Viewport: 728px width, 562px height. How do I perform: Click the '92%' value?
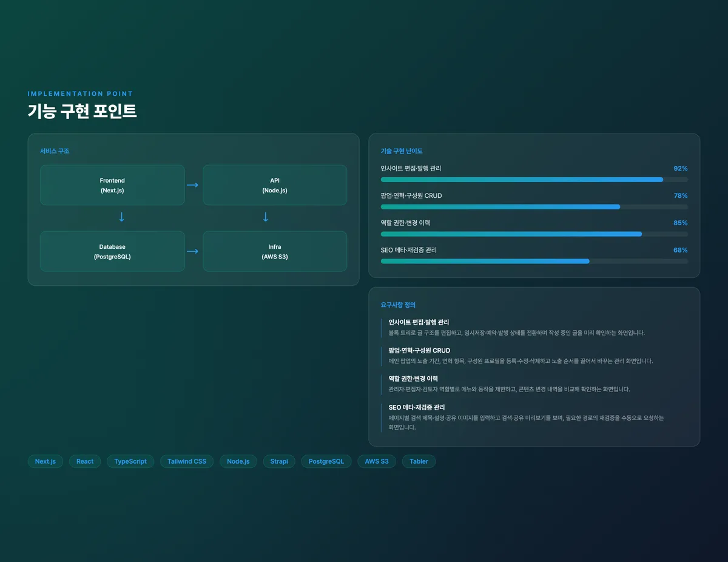(x=681, y=168)
